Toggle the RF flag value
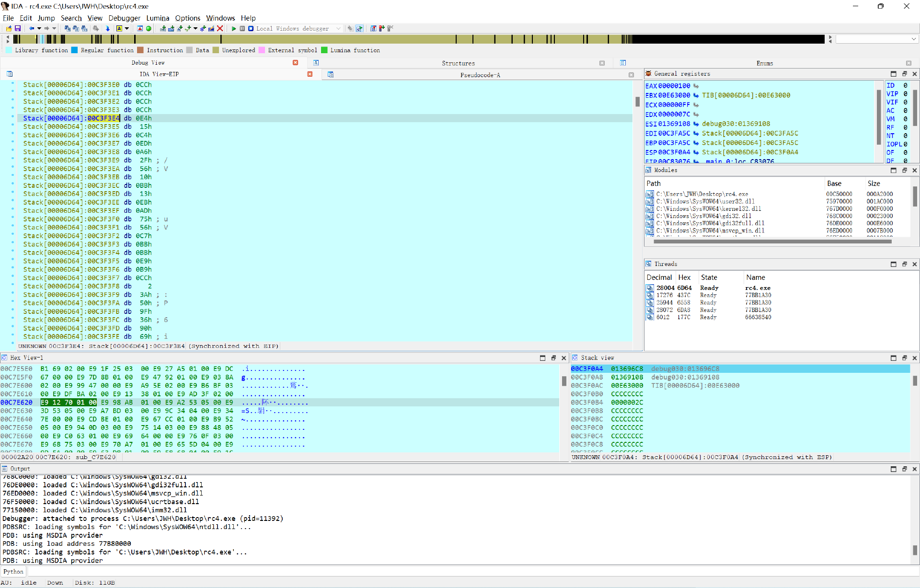 point(905,127)
